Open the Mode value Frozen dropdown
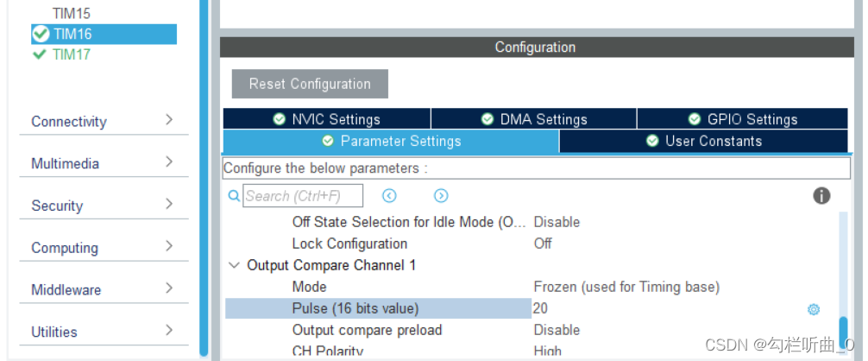 click(x=626, y=287)
